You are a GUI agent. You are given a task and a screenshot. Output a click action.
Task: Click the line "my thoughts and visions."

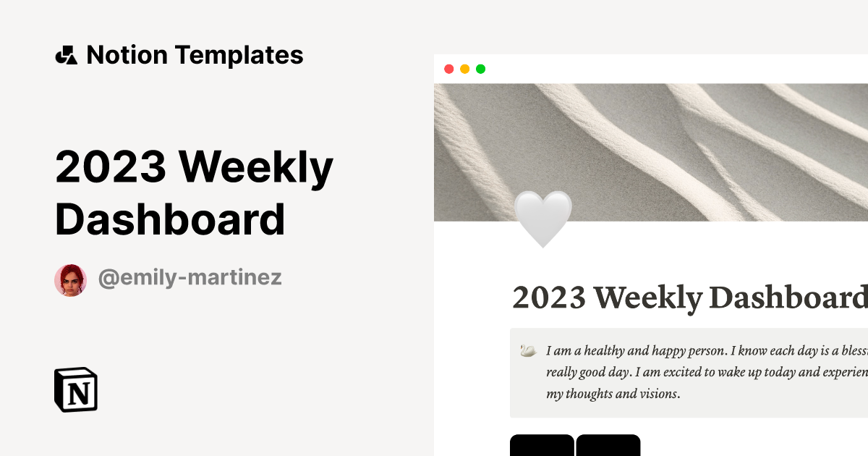613,394
